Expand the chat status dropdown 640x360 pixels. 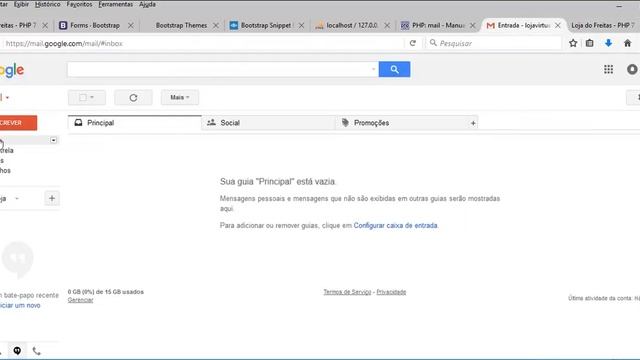[x=17, y=198]
